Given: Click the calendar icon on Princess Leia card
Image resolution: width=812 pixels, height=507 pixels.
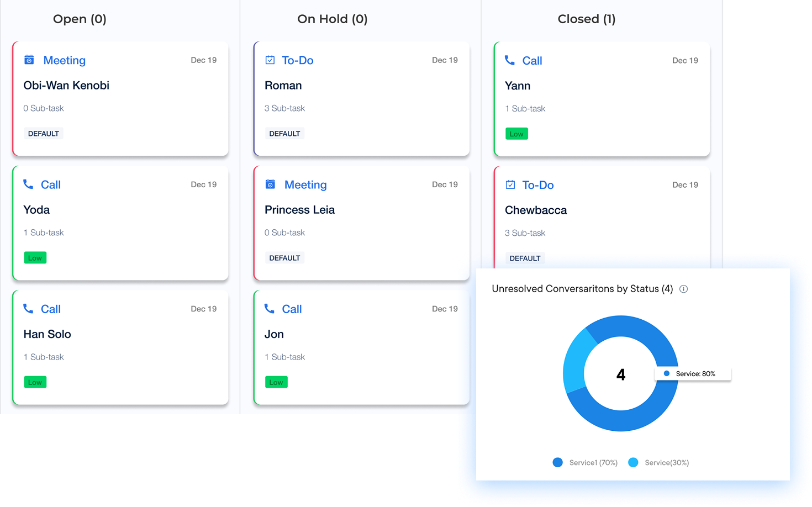Looking at the screenshot, I should pyautogui.click(x=270, y=184).
